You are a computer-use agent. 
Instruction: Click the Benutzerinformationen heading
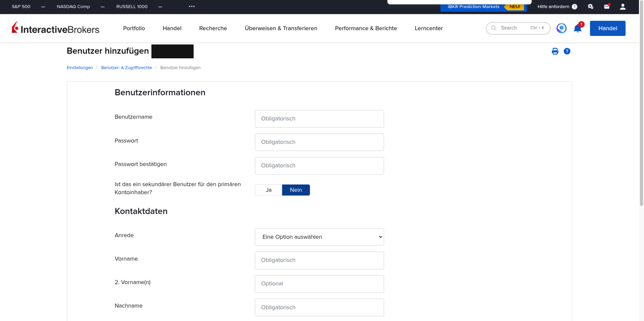(160, 92)
